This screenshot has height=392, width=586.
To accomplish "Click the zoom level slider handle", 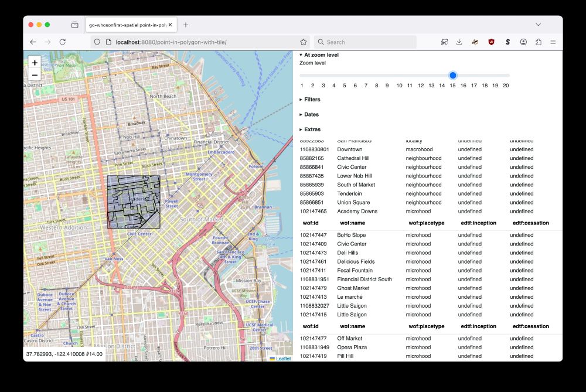I will pos(452,75).
